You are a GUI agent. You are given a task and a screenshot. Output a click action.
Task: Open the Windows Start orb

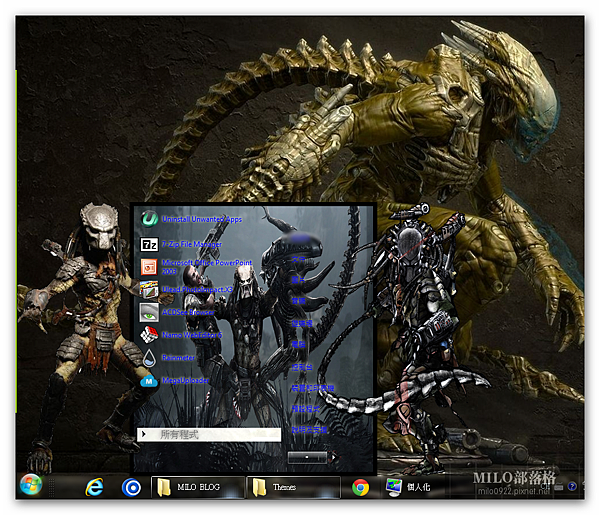[x=31, y=485]
